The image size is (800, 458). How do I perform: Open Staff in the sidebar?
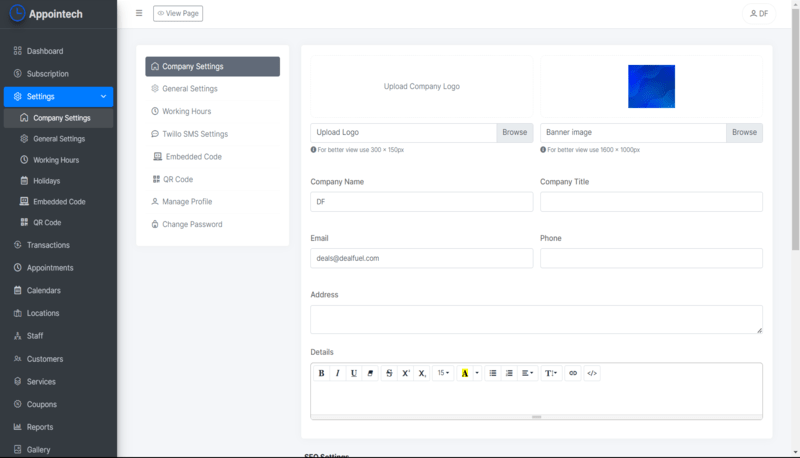pyautogui.click(x=58, y=336)
